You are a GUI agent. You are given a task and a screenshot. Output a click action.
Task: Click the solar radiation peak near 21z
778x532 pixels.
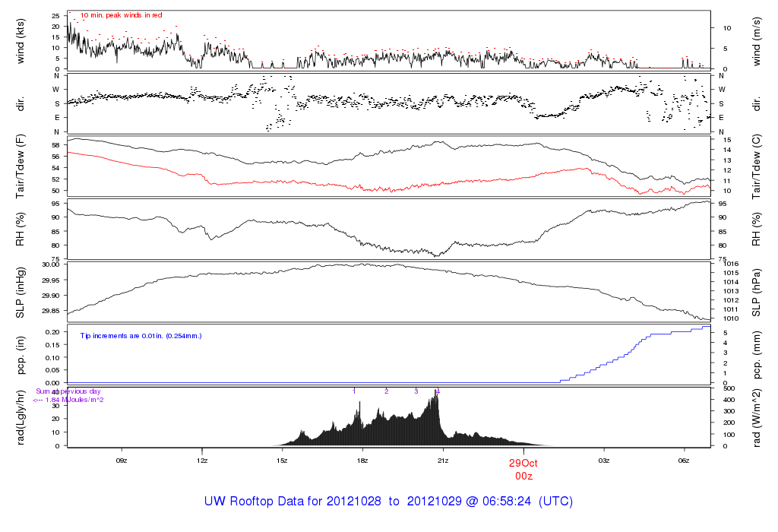coord(436,393)
